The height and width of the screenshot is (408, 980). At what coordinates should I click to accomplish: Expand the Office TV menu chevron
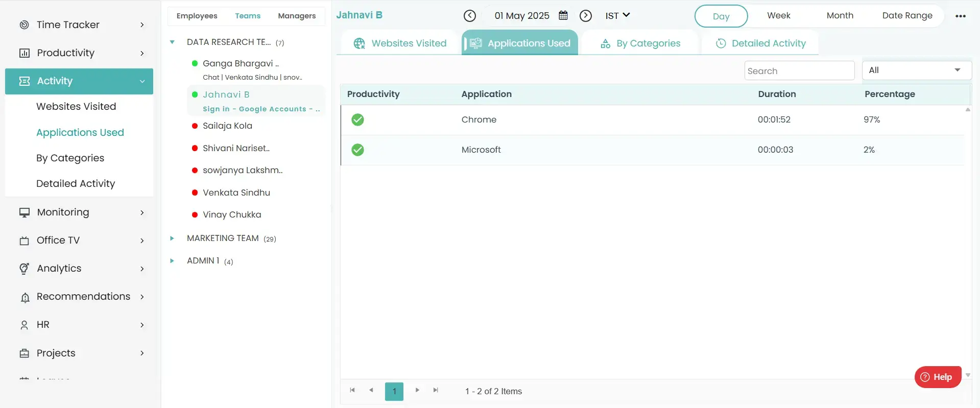pos(142,241)
